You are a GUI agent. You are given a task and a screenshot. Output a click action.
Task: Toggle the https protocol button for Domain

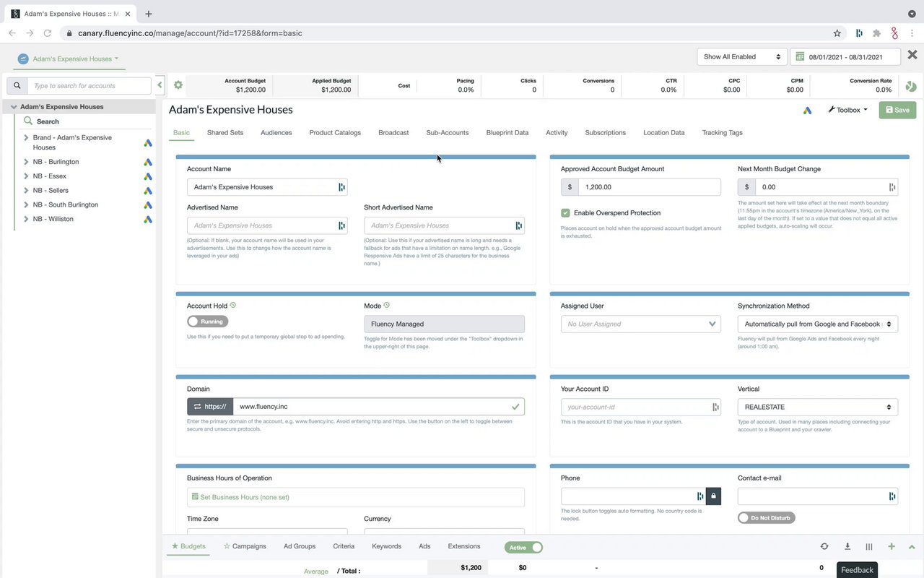[210, 407]
